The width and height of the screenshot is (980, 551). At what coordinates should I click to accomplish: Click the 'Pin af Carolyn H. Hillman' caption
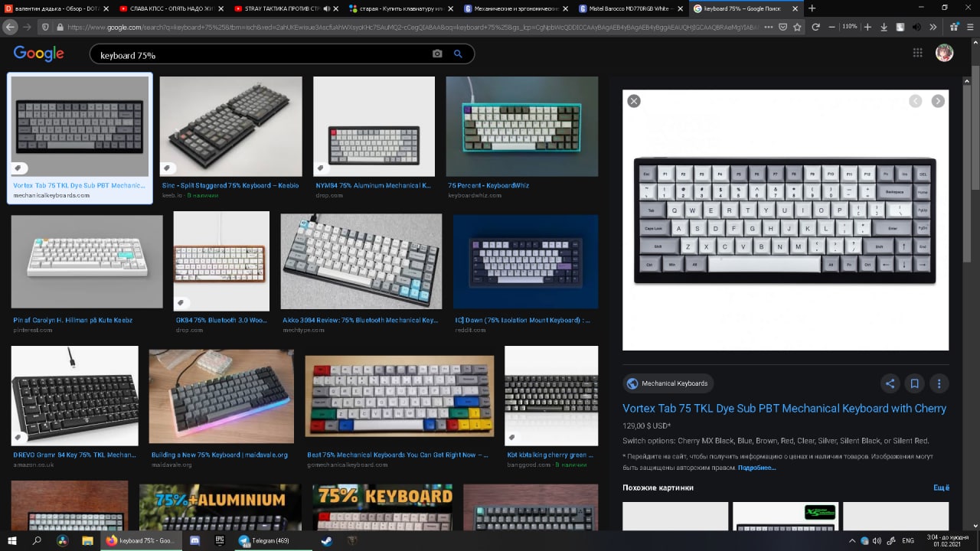(x=73, y=320)
